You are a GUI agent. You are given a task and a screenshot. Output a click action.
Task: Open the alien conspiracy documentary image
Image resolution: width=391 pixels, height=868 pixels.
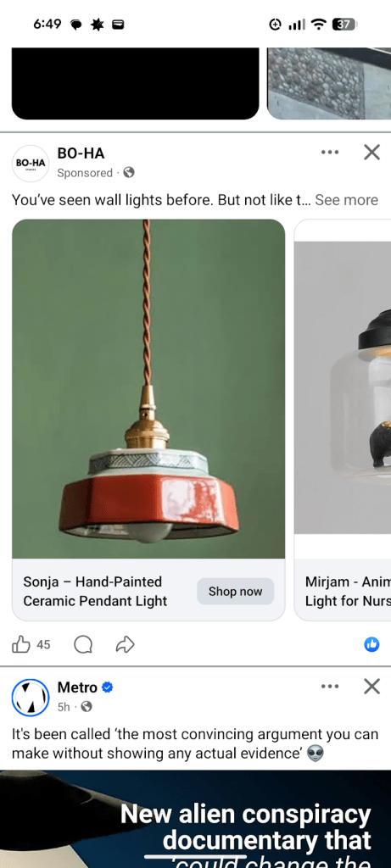[x=195, y=819]
